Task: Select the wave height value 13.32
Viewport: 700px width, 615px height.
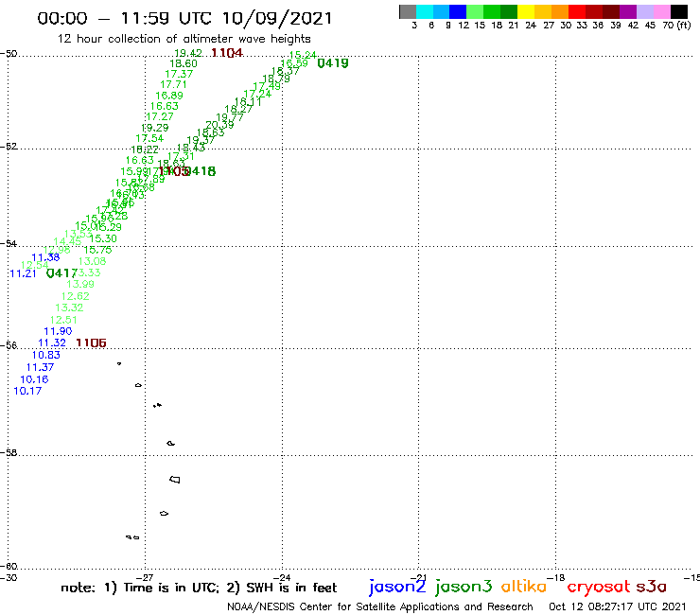Action: tap(69, 307)
